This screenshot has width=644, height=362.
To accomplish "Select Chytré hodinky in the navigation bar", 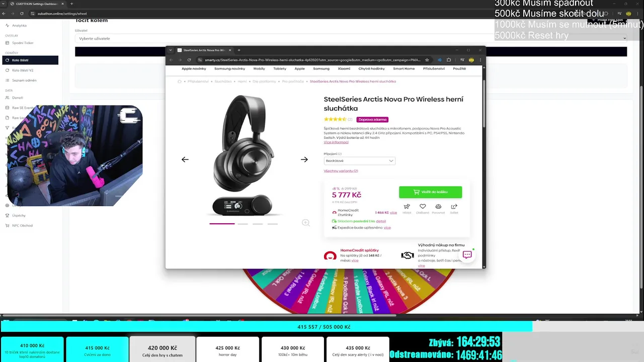I will point(371,68).
